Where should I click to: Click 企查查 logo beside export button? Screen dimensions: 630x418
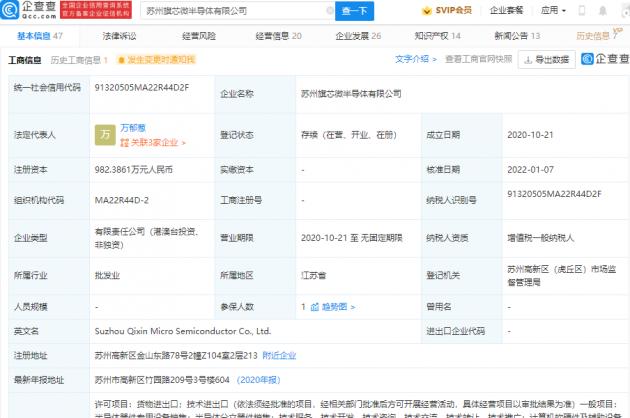[x=605, y=59]
